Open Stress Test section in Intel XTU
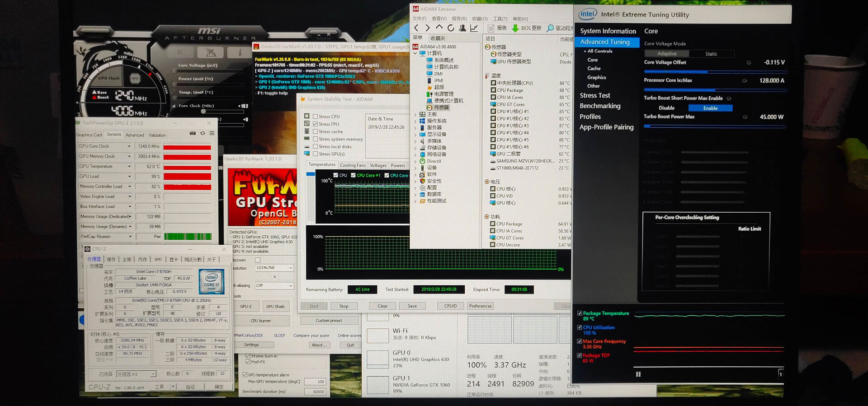The image size is (868, 406). coord(595,96)
